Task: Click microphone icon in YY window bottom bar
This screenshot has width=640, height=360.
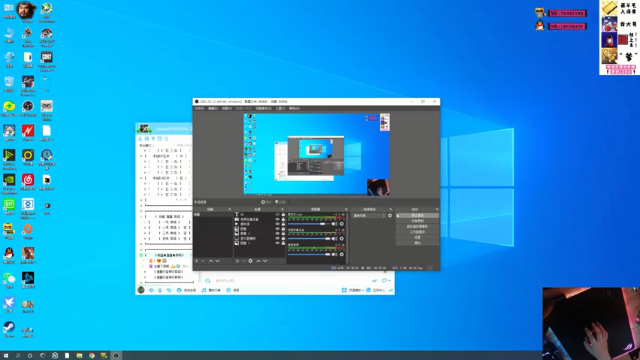Action: click(160, 290)
